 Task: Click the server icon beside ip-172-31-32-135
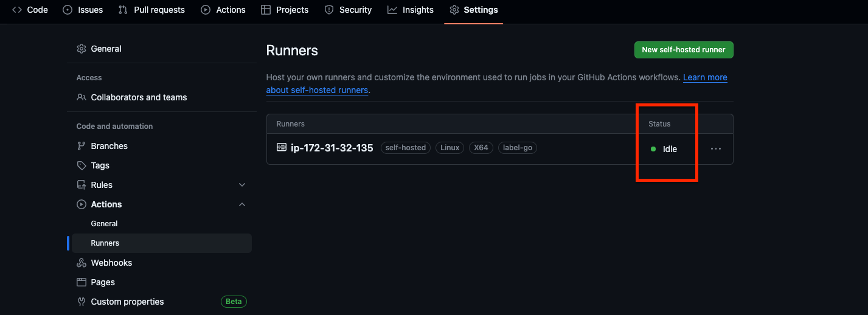click(282, 147)
